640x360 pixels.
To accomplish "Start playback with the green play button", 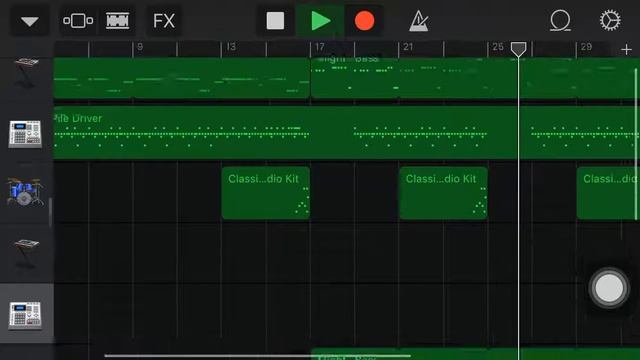I will pos(320,21).
